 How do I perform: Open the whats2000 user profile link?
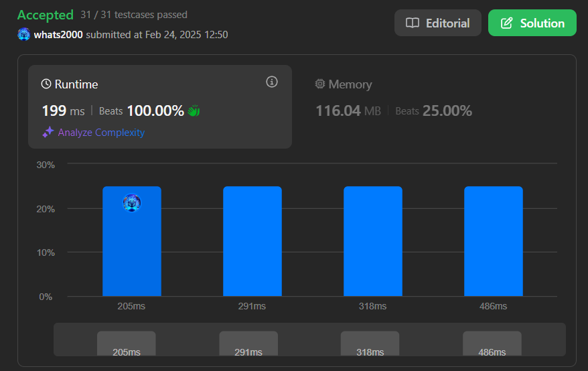click(58, 34)
